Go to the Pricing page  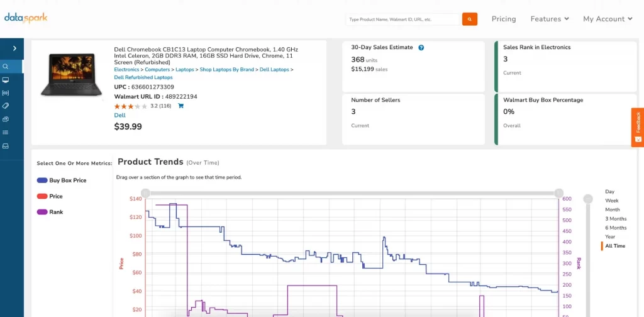(503, 19)
